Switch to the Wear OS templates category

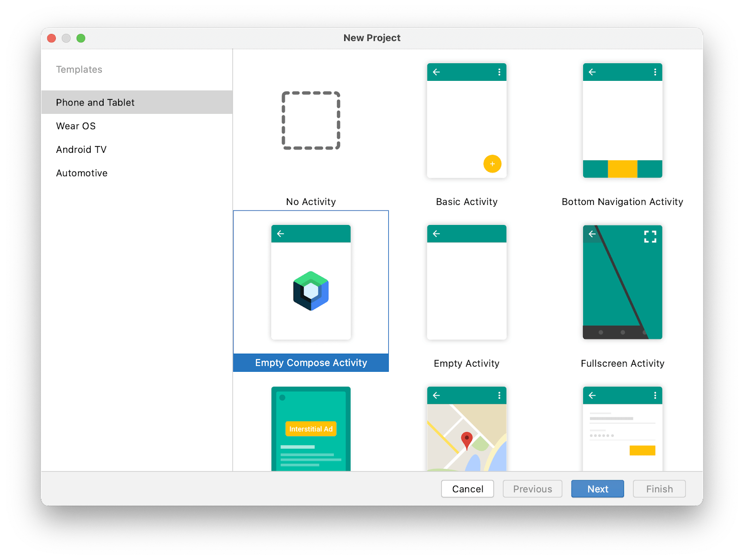[x=75, y=125]
